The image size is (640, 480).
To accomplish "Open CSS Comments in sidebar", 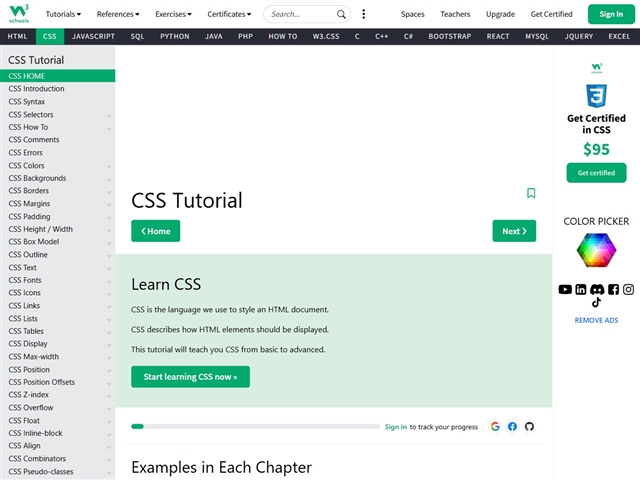I will 58,140.
